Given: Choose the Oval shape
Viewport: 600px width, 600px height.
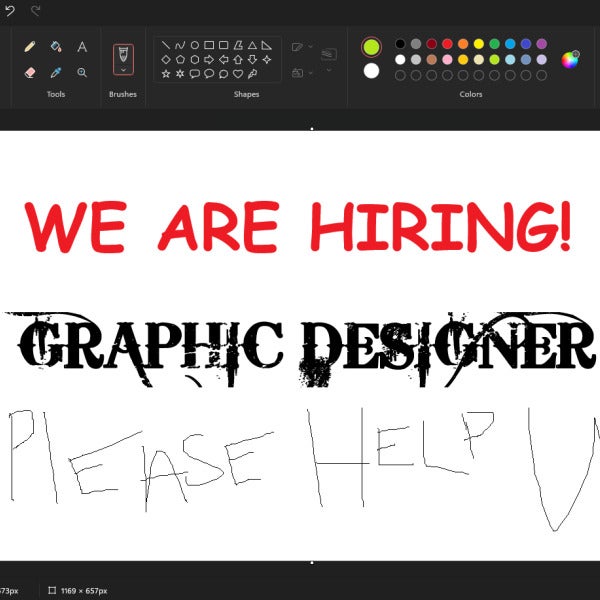Looking at the screenshot, I should coord(195,45).
